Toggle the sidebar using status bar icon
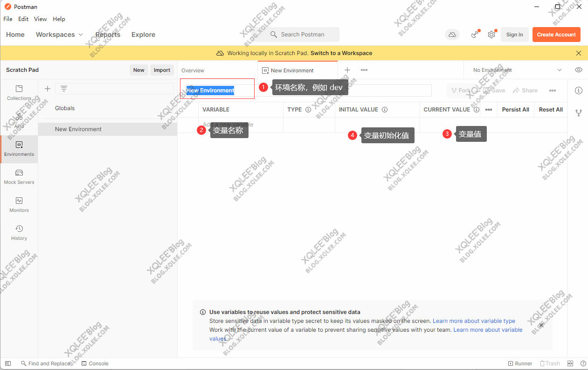The height and width of the screenshot is (370, 588). tap(8, 363)
